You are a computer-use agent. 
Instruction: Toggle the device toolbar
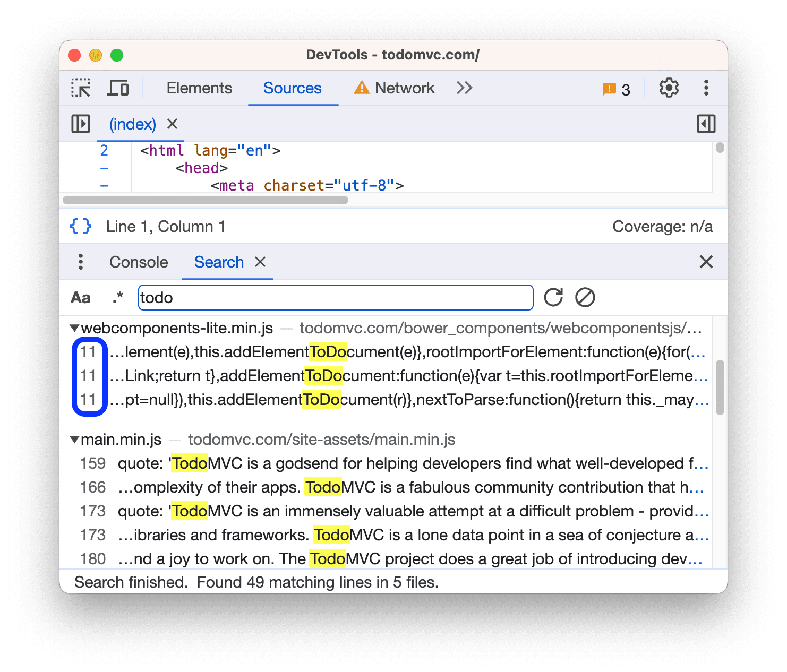[118, 88]
